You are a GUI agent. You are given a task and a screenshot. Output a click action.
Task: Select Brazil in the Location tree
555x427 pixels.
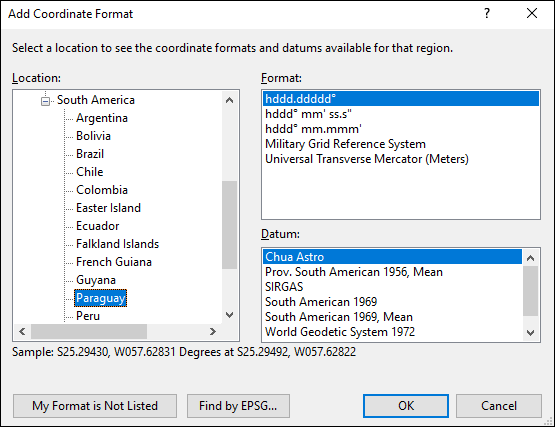coord(90,154)
